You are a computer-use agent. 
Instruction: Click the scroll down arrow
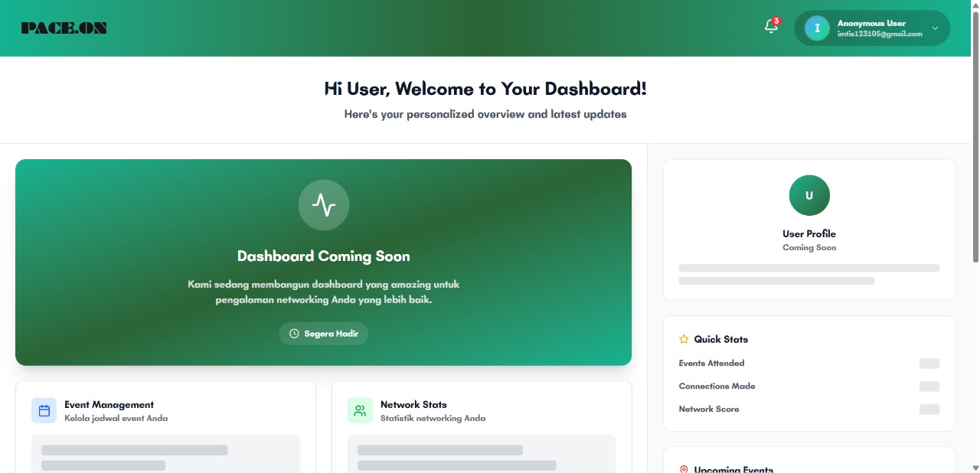[x=975, y=468]
